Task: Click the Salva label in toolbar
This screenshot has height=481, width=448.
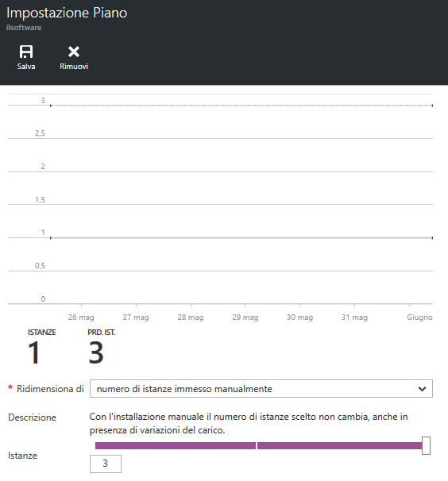Action: [26, 67]
